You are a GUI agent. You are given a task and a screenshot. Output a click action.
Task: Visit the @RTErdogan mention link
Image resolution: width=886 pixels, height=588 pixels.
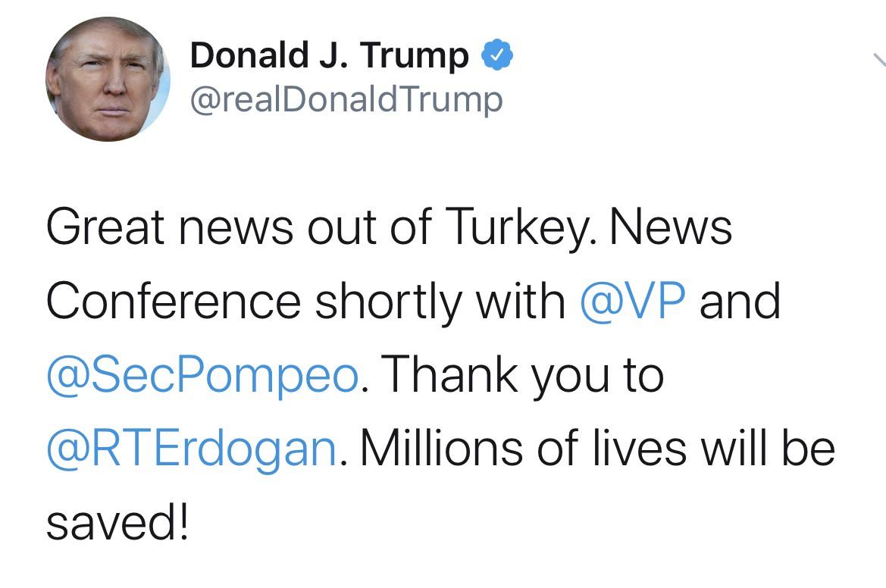(x=191, y=448)
